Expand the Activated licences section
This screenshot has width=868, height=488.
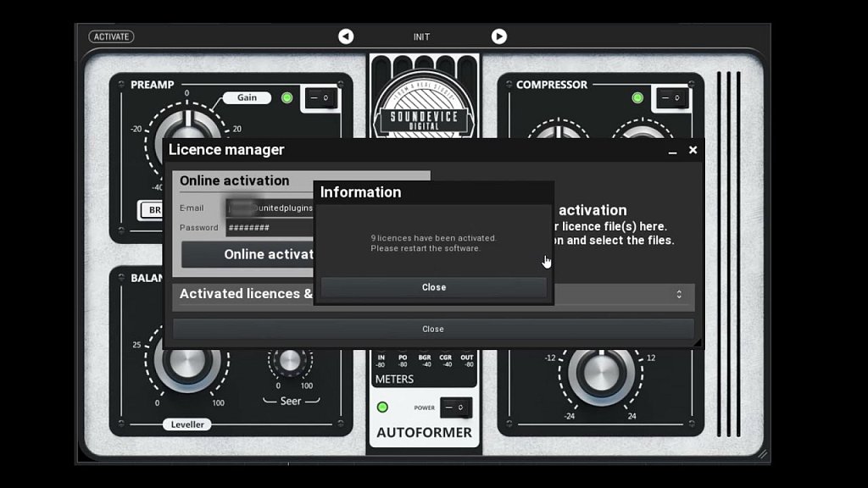point(678,294)
